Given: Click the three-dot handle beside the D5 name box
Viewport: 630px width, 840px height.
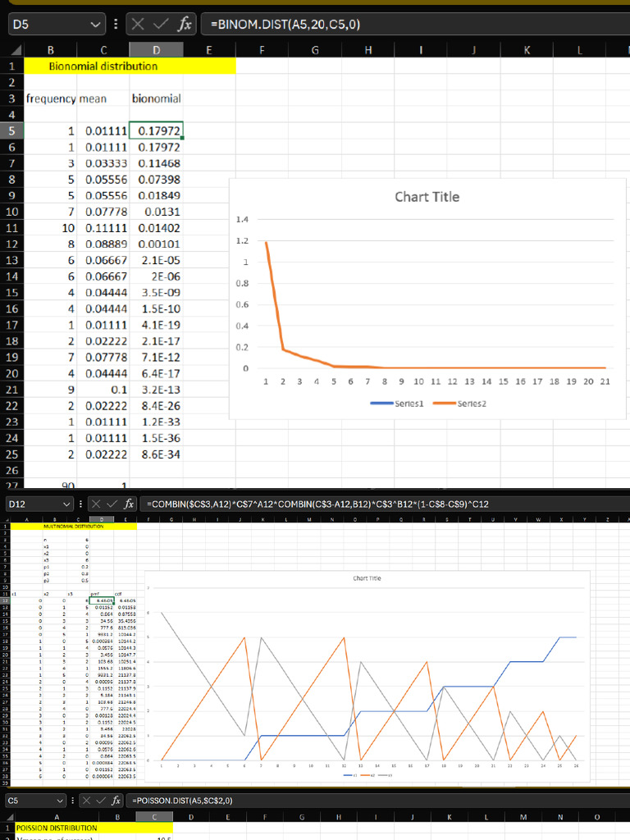Looking at the screenshot, I should (x=116, y=24).
